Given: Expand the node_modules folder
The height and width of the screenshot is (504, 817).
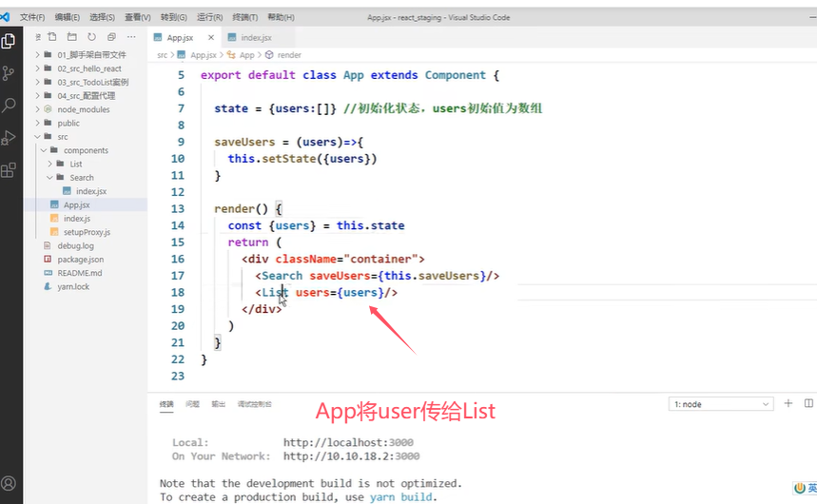Looking at the screenshot, I should coord(84,109).
